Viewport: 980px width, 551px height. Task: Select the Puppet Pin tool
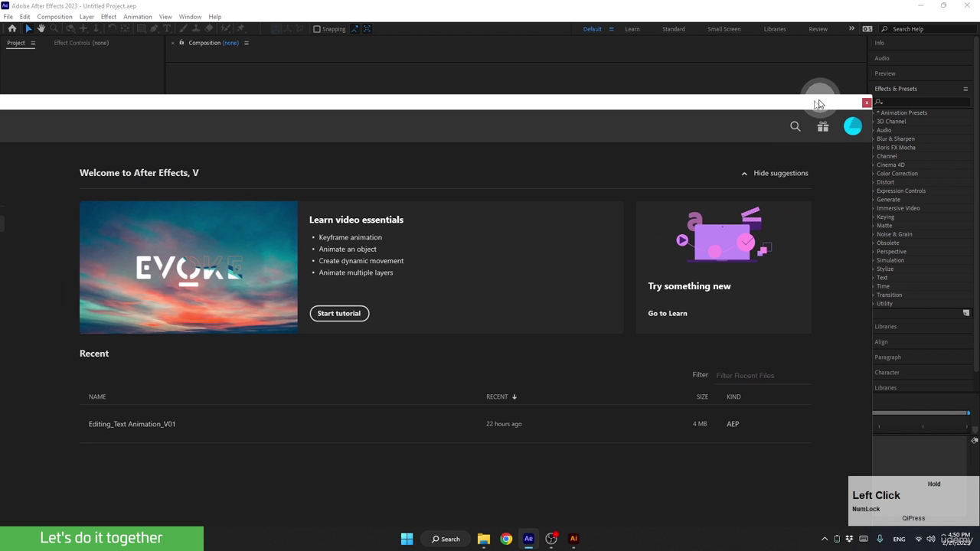point(240,28)
